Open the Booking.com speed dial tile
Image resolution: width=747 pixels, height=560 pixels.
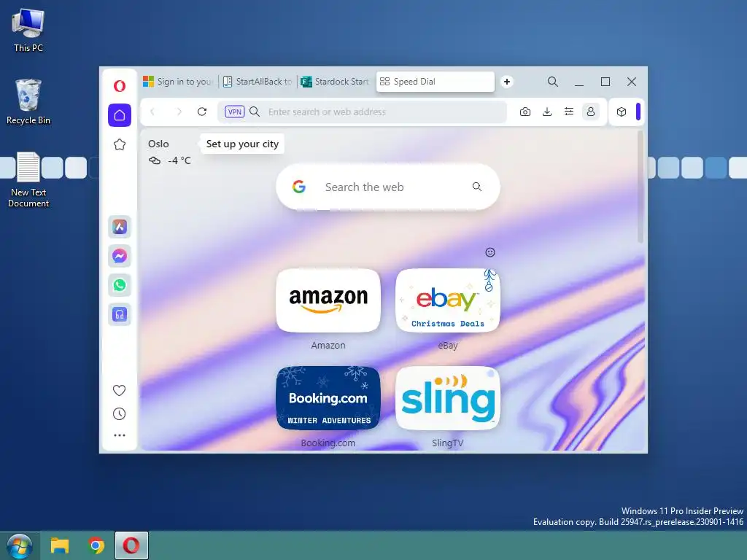click(x=328, y=398)
